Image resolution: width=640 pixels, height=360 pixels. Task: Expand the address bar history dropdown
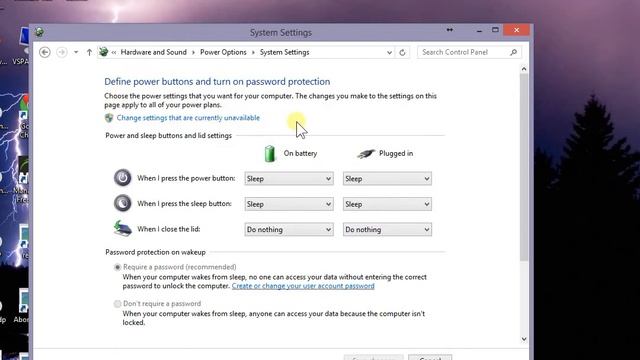(x=389, y=53)
